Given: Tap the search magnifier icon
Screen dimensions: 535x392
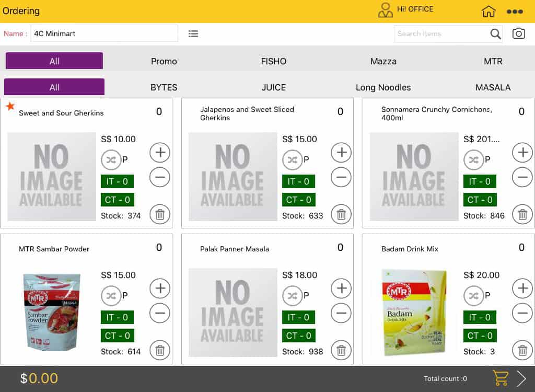Looking at the screenshot, I should [495, 34].
